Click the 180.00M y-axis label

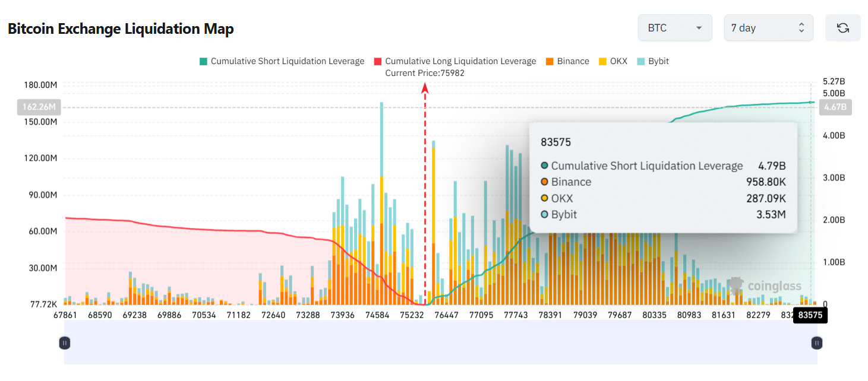pos(41,85)
